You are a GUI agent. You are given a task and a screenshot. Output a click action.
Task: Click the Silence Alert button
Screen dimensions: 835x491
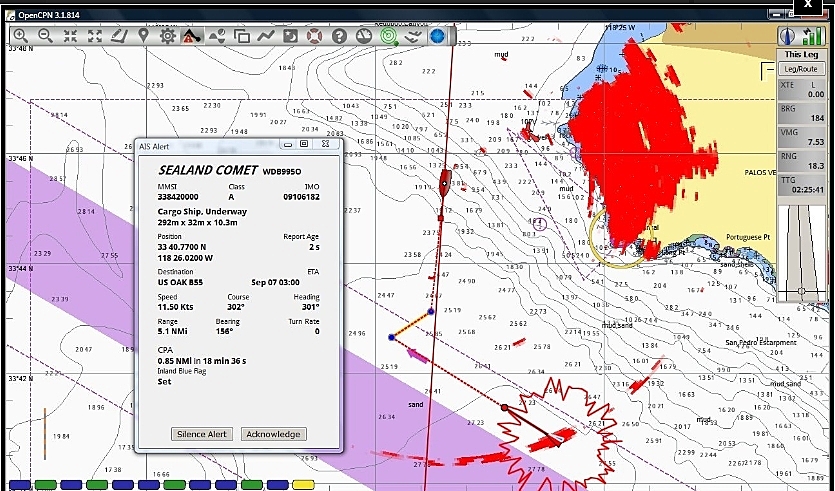tap(202, 434)
